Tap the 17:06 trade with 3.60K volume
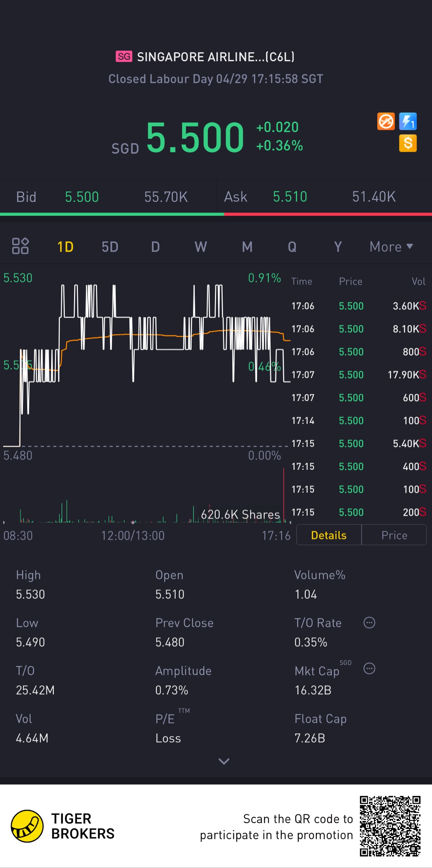This screenshot has width=432, height=868. [x=359, y=306]
